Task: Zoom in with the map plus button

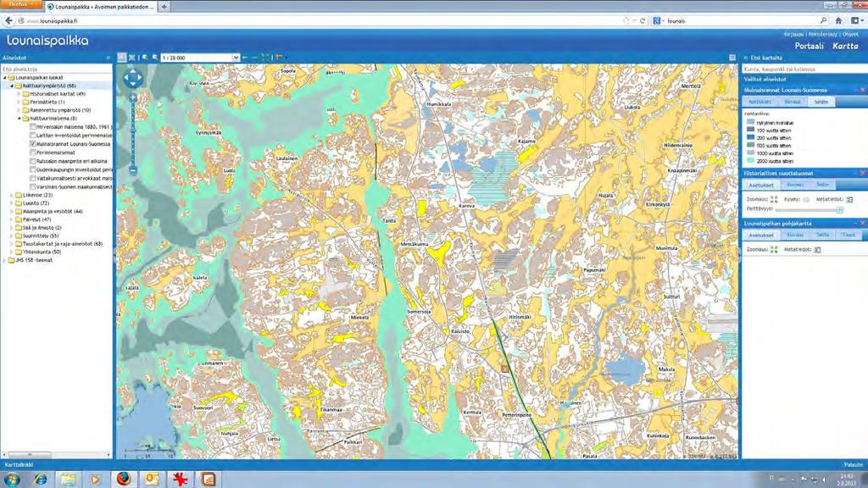Action: tap(133, 98)
